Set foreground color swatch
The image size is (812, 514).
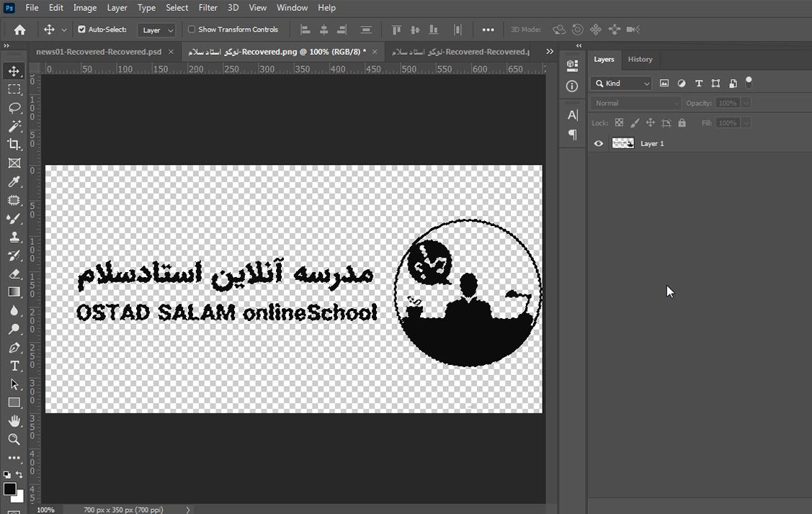pyautogui.click(x=9, y=489)
